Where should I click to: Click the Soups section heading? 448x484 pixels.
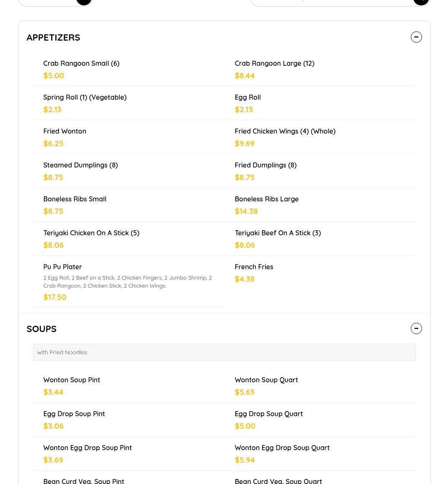click(x=41, y=329)
